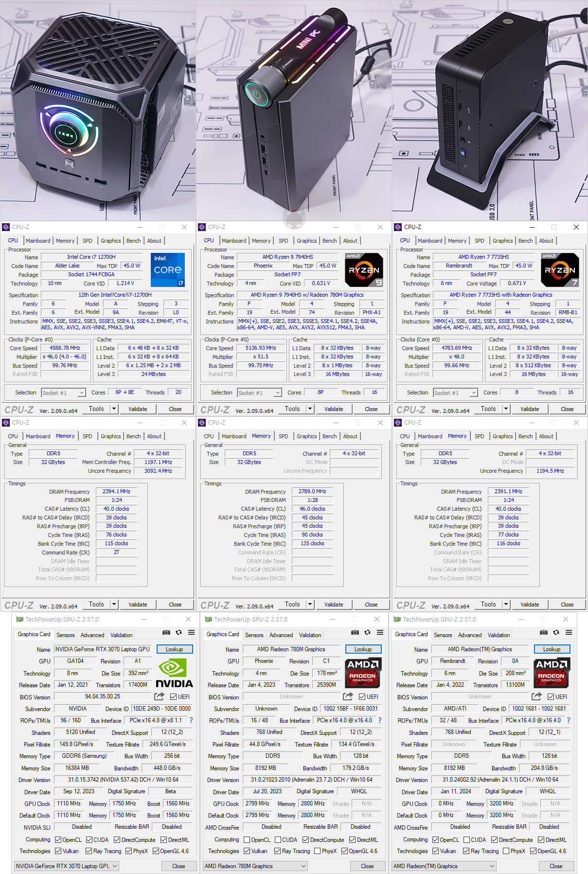
Task: Open the AMD Radeon(TM) Graphics selector dropdown
Action: [x=444, y=866]
